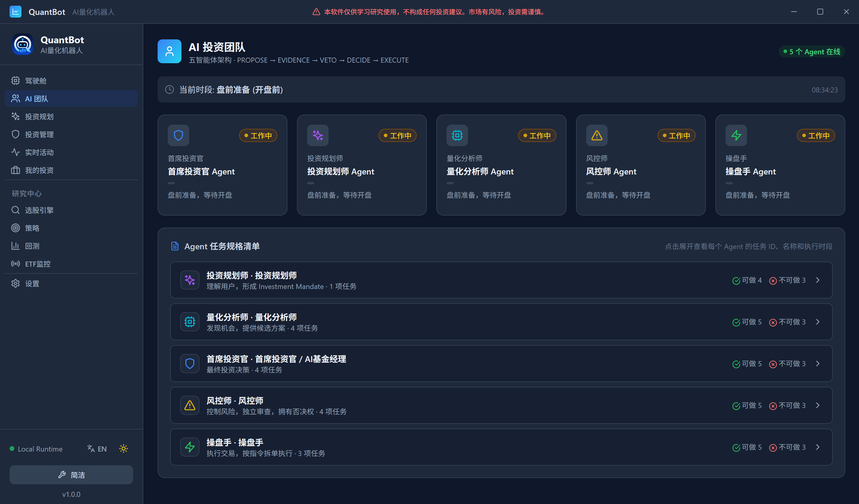Screen dimensions: 859x504
Task: Click the 08:34:23 time display
Action: click(825, 89)
